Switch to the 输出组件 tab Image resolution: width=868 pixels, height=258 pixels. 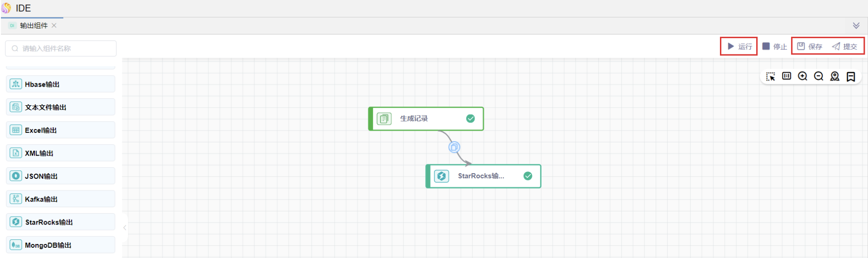(x=34, y=26)
